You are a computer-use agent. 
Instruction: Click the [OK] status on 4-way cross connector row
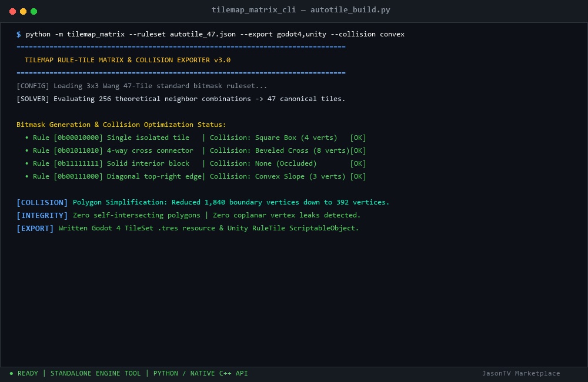click(x=358, y=150)
